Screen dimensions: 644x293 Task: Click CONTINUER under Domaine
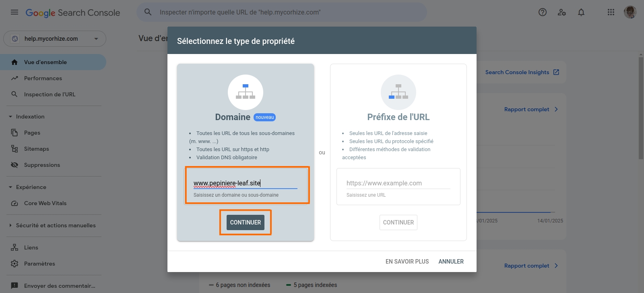click(246, 222)
